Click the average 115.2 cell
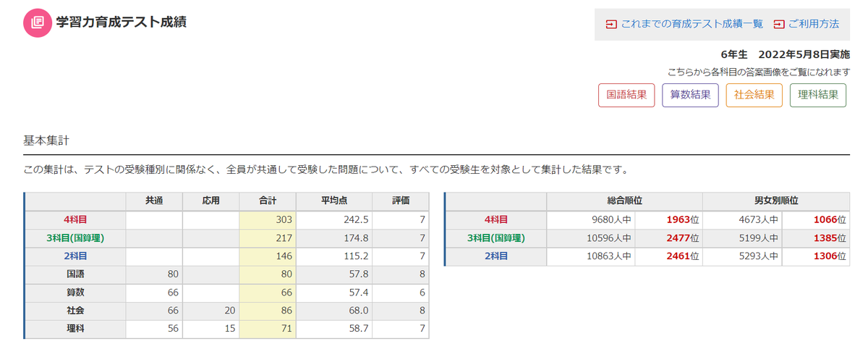Viewport: 868px width, 357px height. 334,256
